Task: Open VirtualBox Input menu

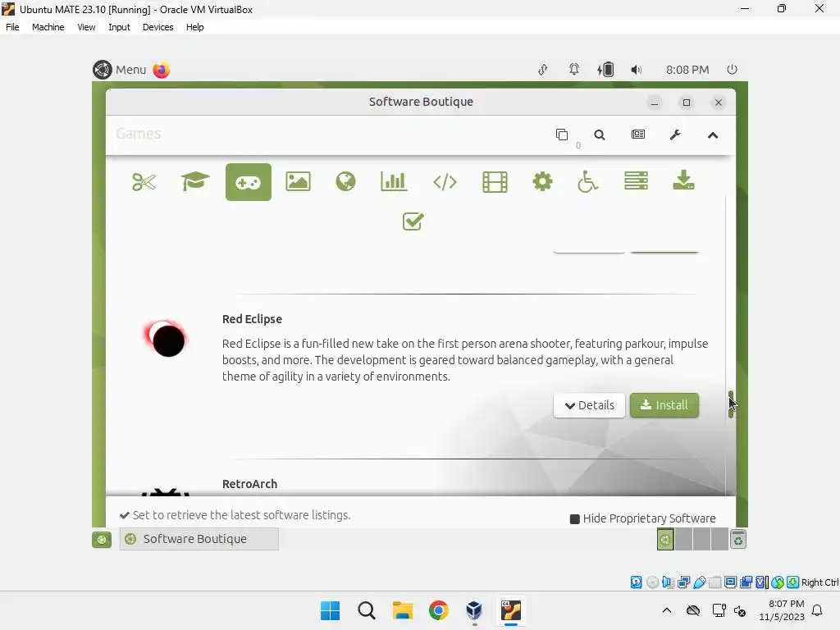Action: coord(119,27)
